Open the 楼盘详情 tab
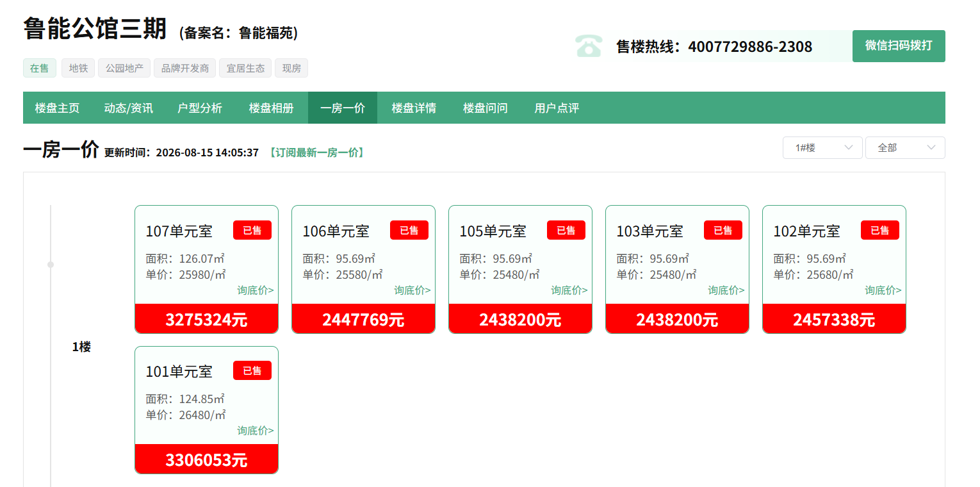 414,108
